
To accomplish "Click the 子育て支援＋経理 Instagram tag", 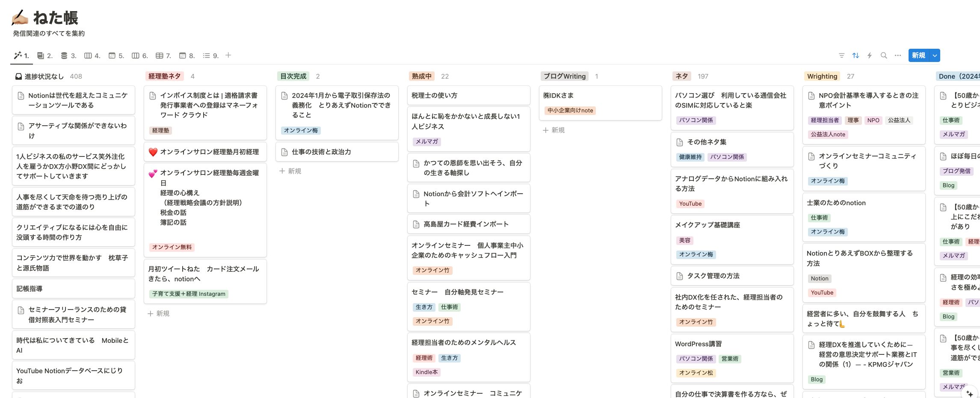I will pos(189,294).
